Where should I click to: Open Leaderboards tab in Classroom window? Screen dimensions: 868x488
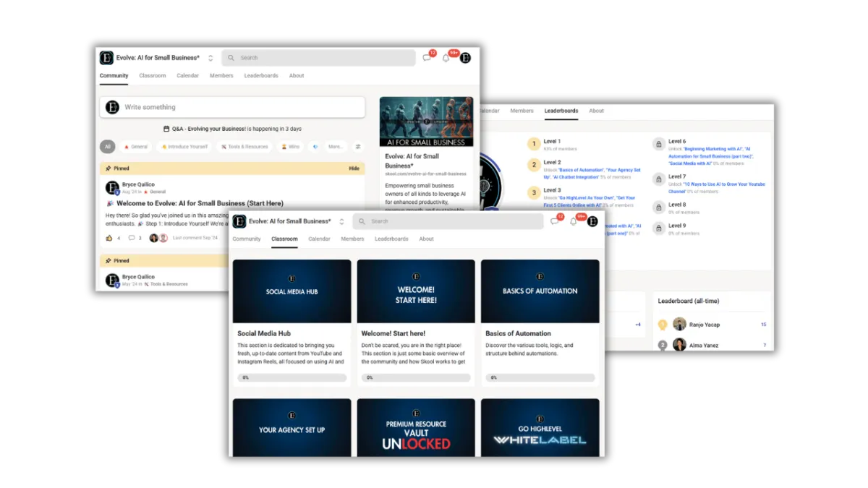391,239
